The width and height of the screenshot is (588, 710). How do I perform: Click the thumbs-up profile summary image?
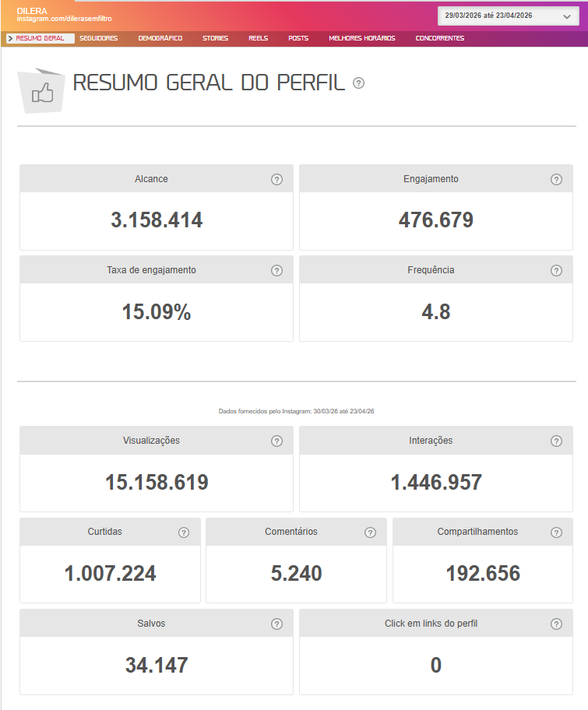tap(41, 92)
